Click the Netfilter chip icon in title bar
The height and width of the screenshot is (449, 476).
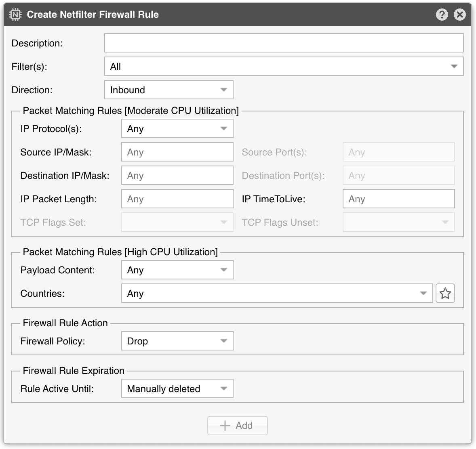pyautogui.click(x=15, y=15)
